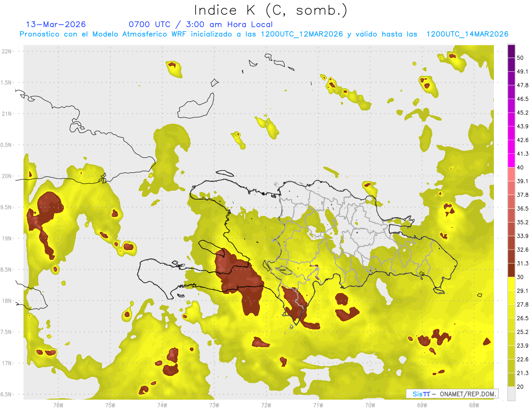Image resolution: width=532 pixels, height=411 pixels.
Task: Click the legend value '50'
Action: point(521,58)
